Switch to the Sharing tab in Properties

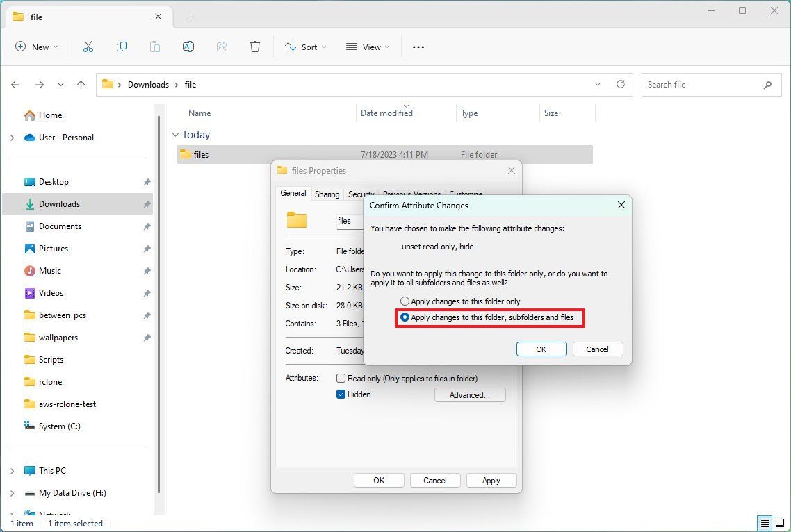click(x=327, y=194)
